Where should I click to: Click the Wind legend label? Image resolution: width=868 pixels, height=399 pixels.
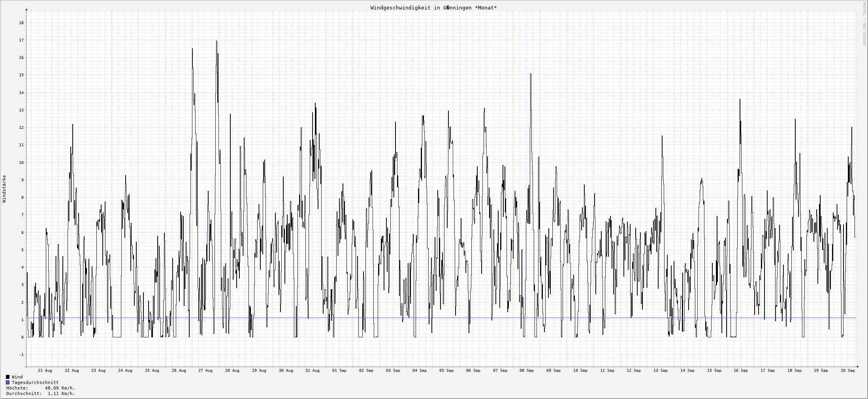coord(17,377)
